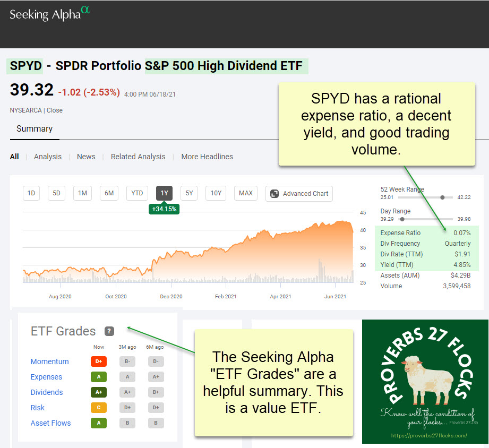
Task: Select the 1D chart range
Action: tap(31, 193)
